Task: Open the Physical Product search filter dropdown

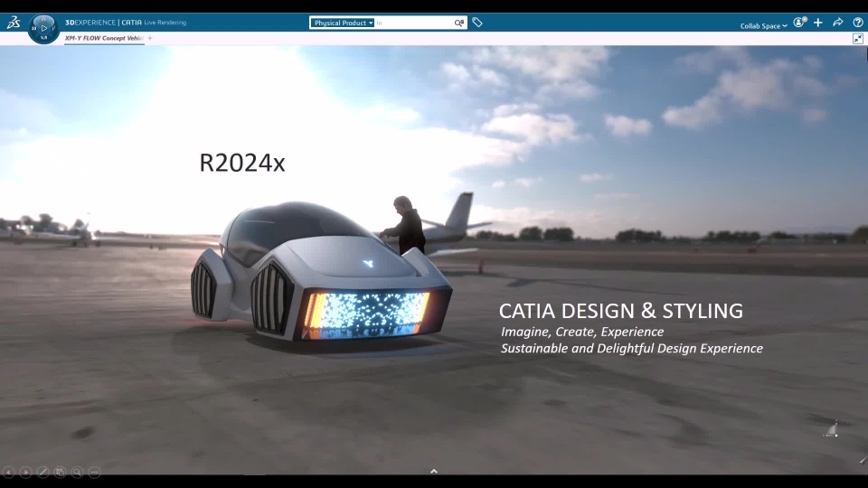Action: (342, 23)
